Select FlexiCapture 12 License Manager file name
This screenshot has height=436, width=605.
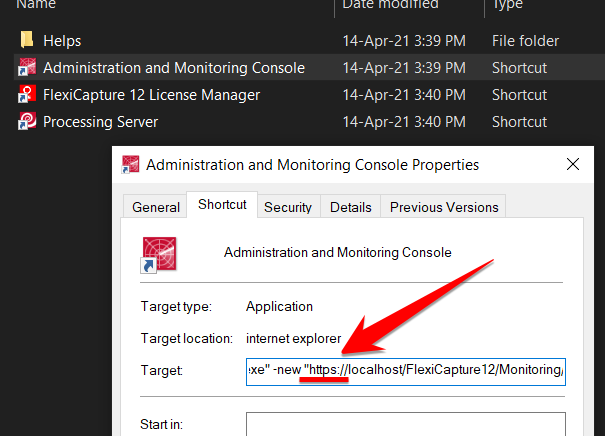point(151,95)
